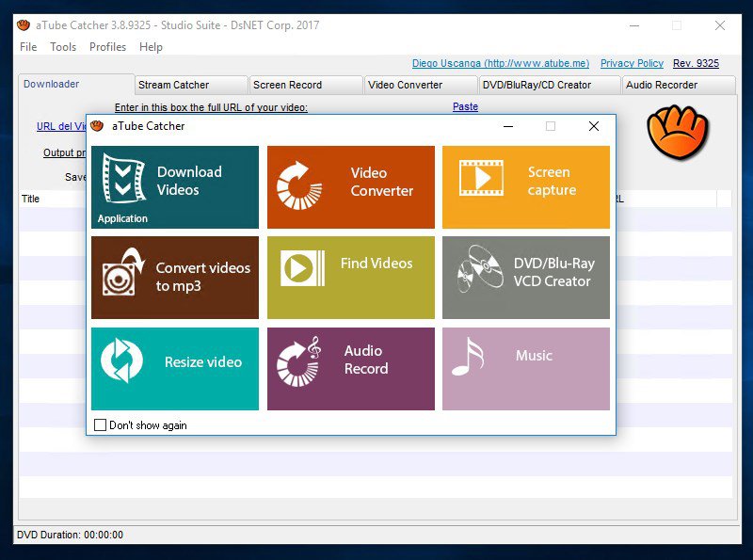
Task: Switch to the Stream Catcher tab
Action: click(174, 85)
